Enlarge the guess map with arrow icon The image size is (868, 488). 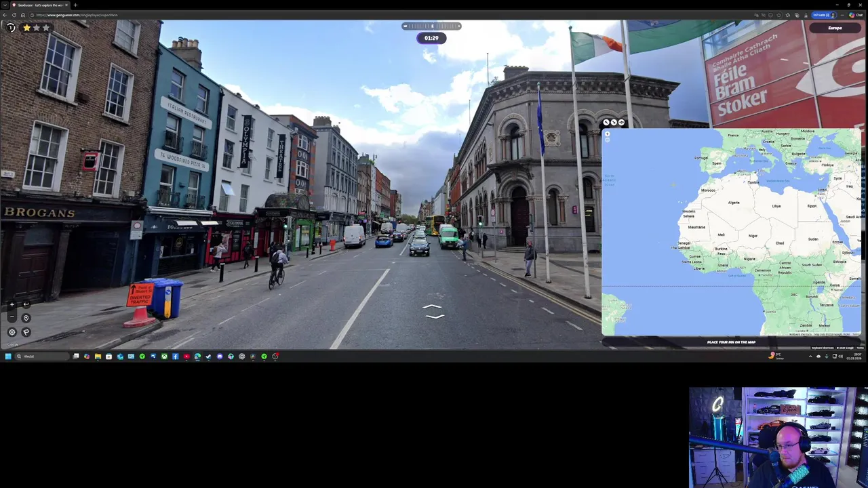pos(606,123)
